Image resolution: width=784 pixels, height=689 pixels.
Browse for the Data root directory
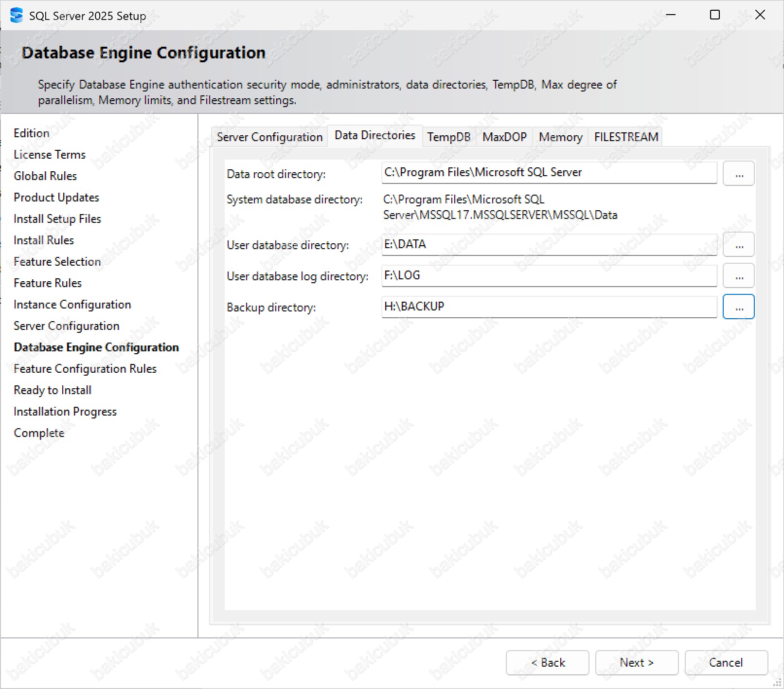pyautogui.click(x=738, y=174)
